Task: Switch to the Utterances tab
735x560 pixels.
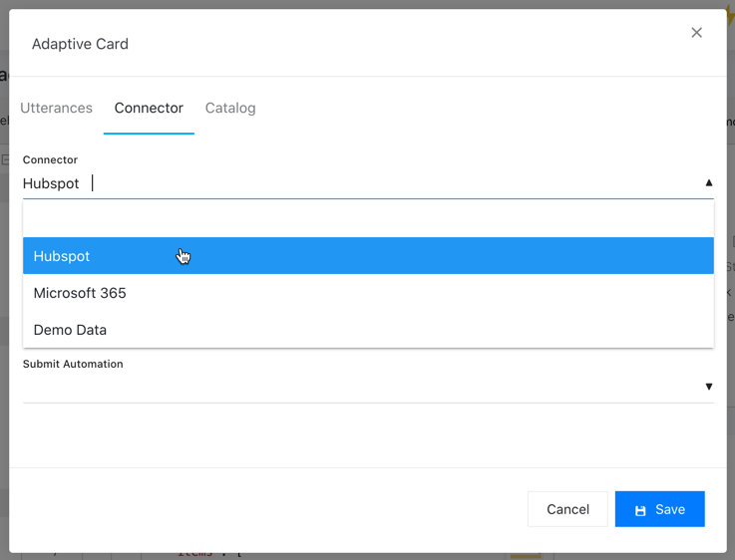Action: pyautogui.click(x=56, y=108)
